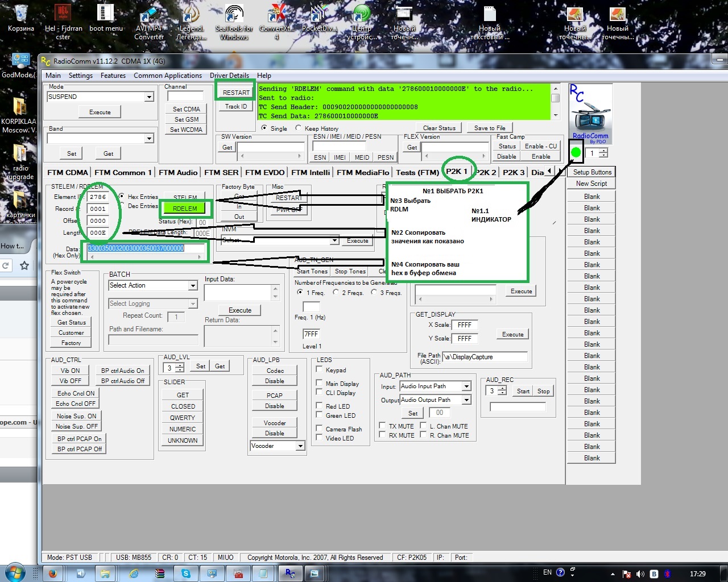Launch AVI MP4 Converter shortcut
Screen dimensions: 728x582
coord(149,22)
